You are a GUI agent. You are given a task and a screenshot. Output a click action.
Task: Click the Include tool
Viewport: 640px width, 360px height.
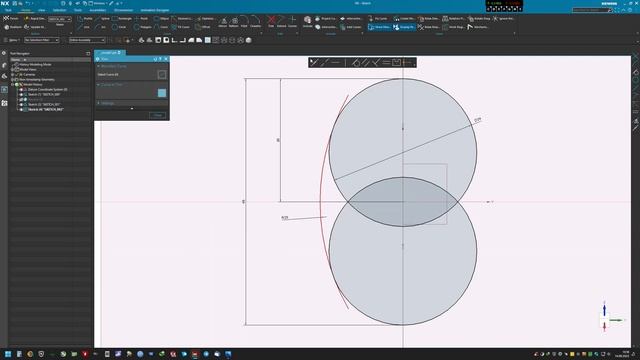click(307, 22)
